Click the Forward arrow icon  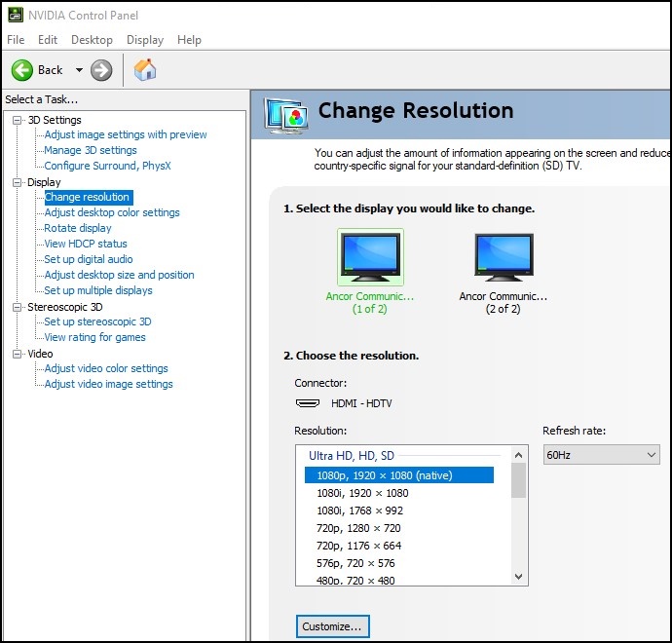coord(101,70)
